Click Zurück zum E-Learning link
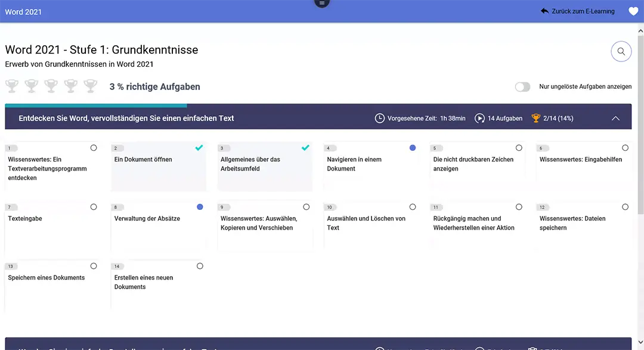Viewport: 644px width, 350px height. 583,11
